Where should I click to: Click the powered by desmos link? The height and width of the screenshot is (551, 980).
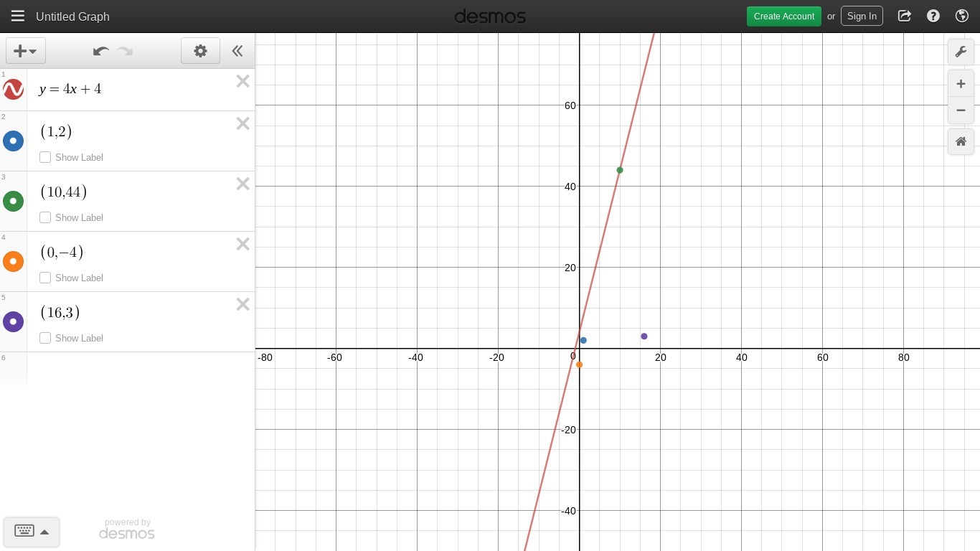pyautogui.click(x=127, y=529)
